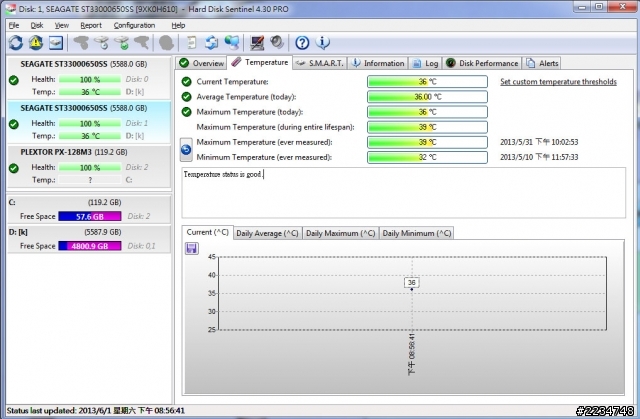The image size is (640, 419).
Task: Show the Daily Minimum (°C) graph tab
Action: coord(417,233)
